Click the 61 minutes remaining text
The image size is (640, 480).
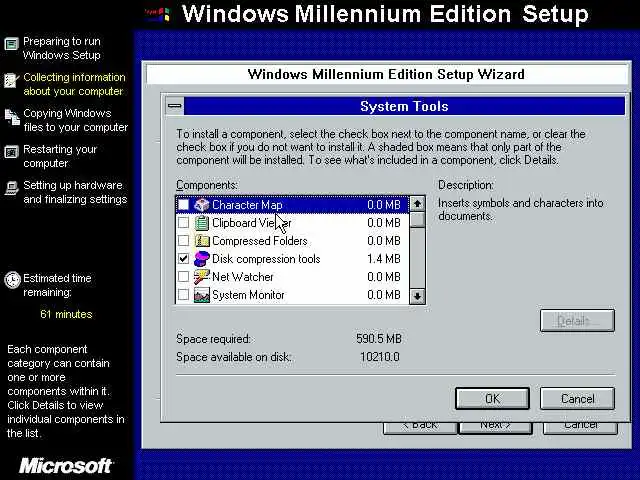(66, 314)
